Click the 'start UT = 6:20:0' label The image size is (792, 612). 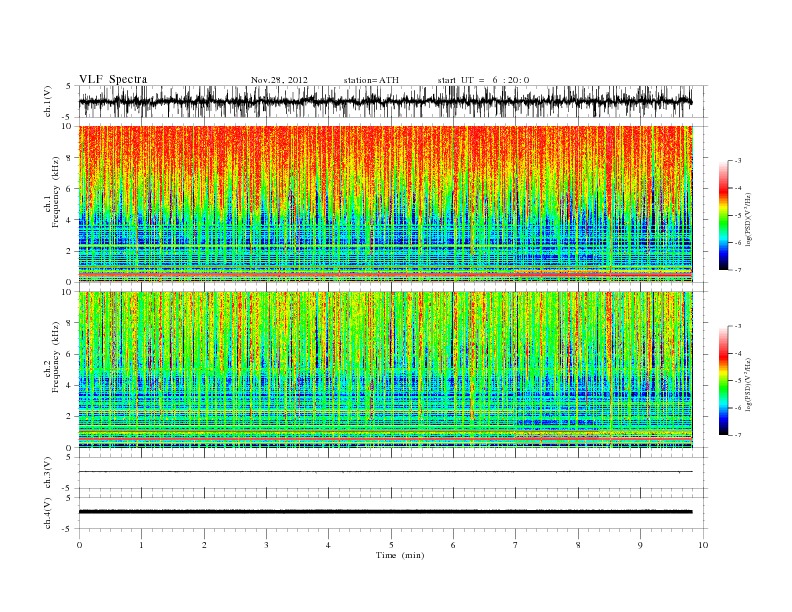pos(483,80)
